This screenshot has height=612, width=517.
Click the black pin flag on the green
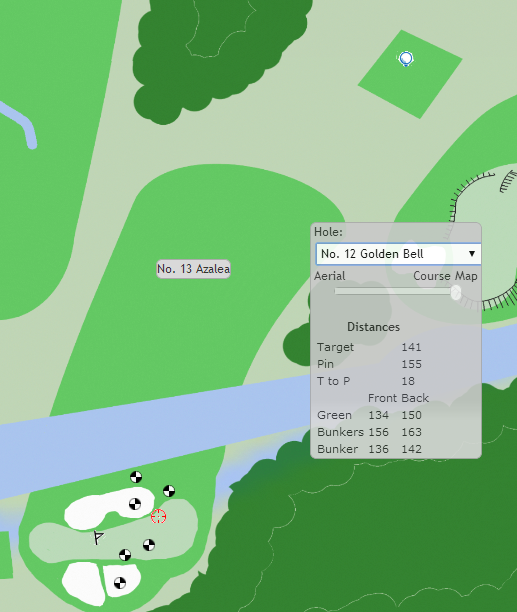98,537
